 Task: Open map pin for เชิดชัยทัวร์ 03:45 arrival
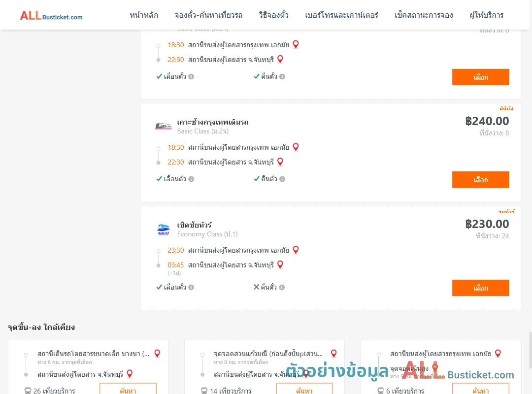(x=280, y=264)
